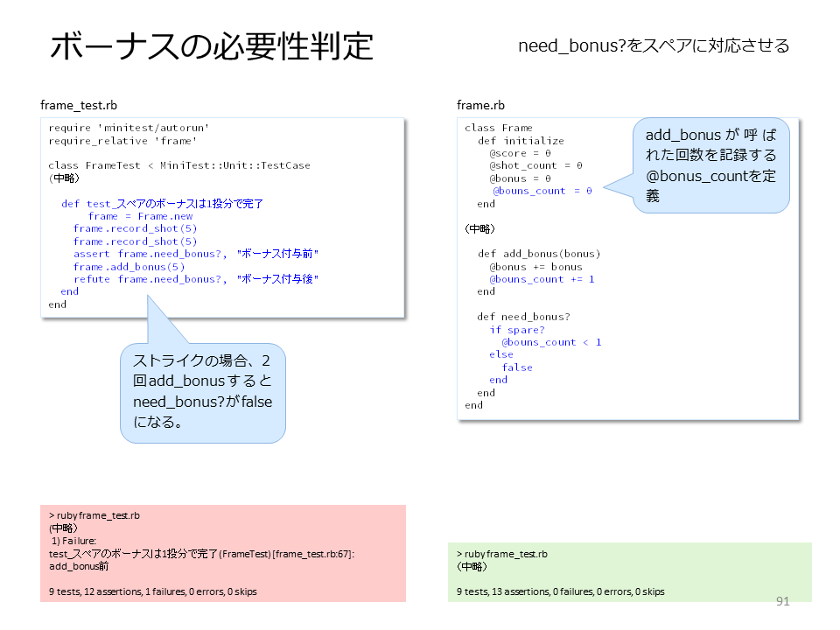Click > ruby frame_test.rb in the red box
The image size is (840, 630).
[x=94, y=515]
